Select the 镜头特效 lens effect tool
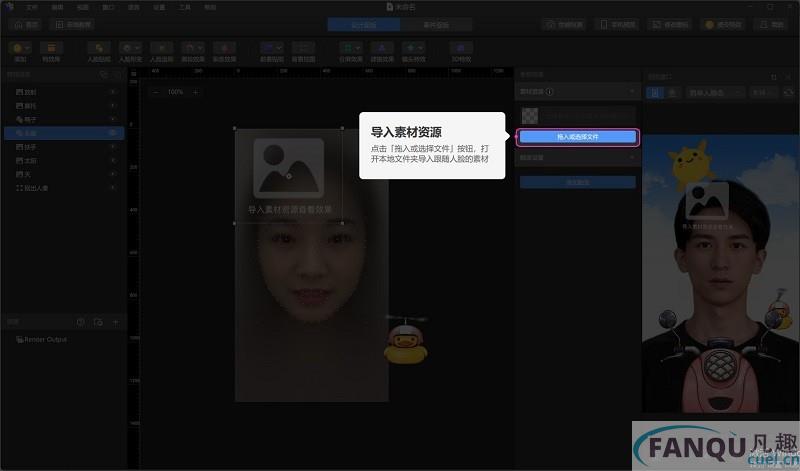The height and width of the screenshot is (471, 800). coord(413,52)
